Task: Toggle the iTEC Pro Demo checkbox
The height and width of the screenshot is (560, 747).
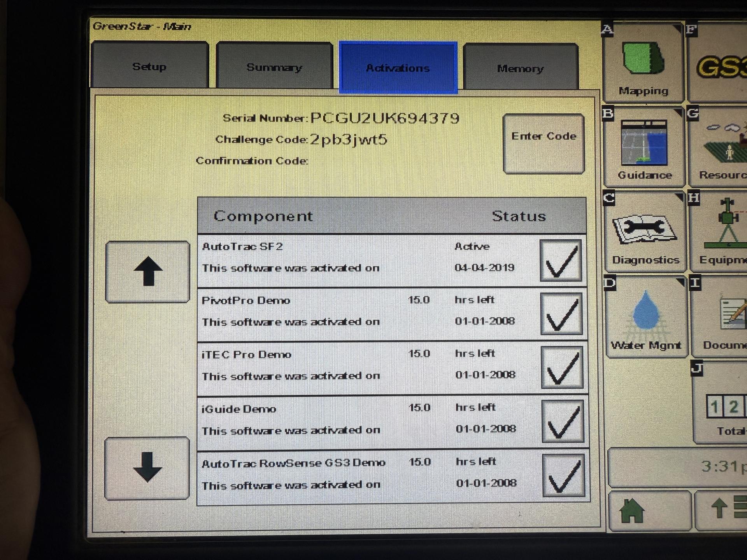Action: [562, 367]
